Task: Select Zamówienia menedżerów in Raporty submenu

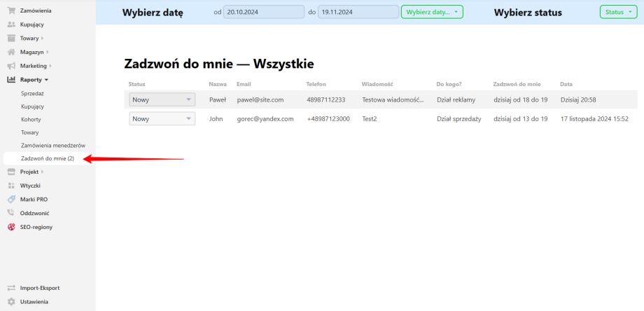Action: coord(53,145)
